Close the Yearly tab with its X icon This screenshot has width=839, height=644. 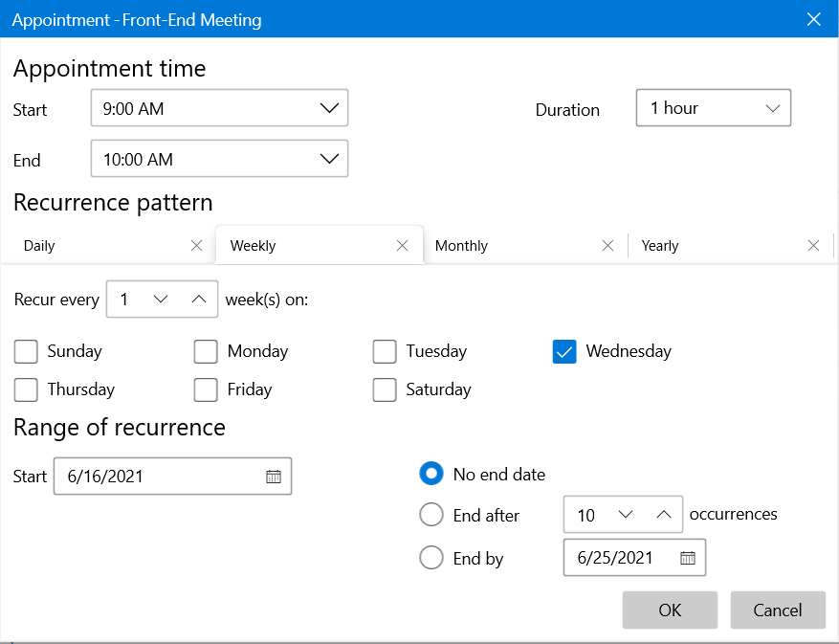813,246
